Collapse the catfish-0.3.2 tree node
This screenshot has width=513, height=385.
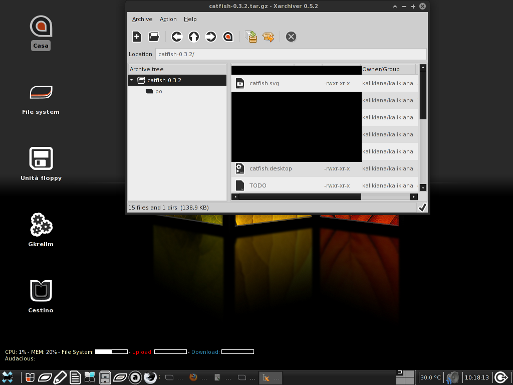point(132,80)
